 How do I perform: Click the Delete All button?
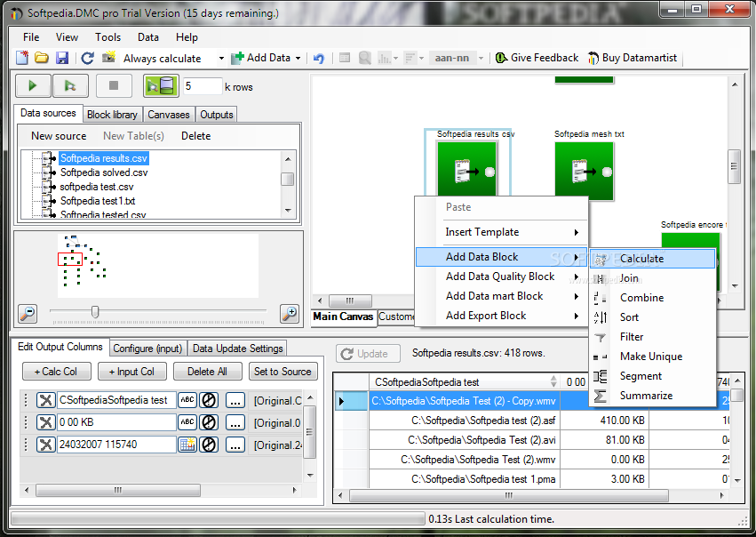[x=207, y=372]
